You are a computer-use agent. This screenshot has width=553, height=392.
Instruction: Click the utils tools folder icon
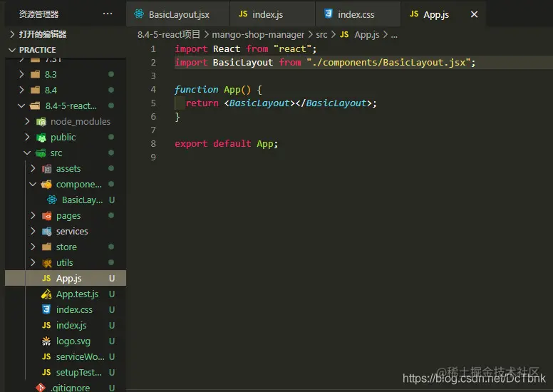point(47,263)
